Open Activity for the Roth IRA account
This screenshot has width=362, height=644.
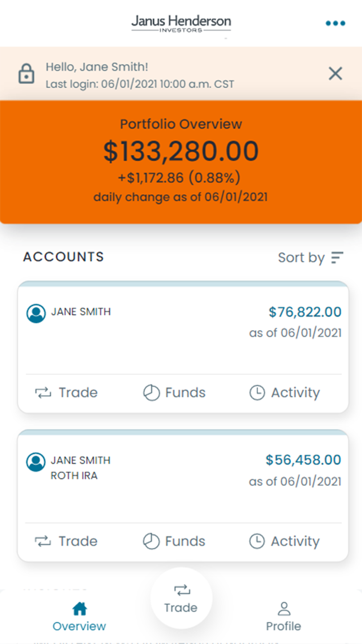click(x=285, y=541)
